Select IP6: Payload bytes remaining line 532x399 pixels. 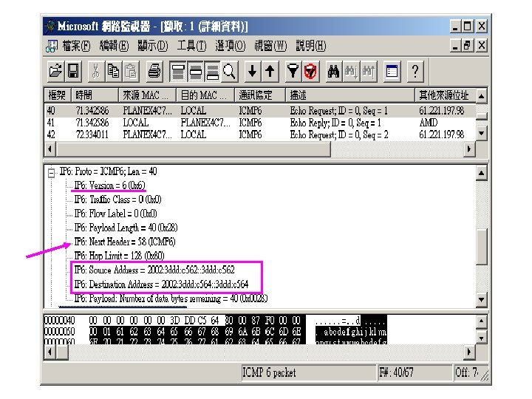point(171,299)
